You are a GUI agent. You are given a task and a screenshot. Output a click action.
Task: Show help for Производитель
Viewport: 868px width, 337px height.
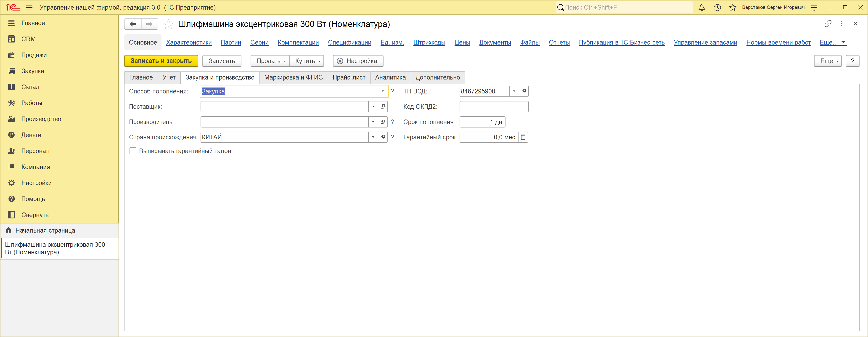click(x=392, y=122)
